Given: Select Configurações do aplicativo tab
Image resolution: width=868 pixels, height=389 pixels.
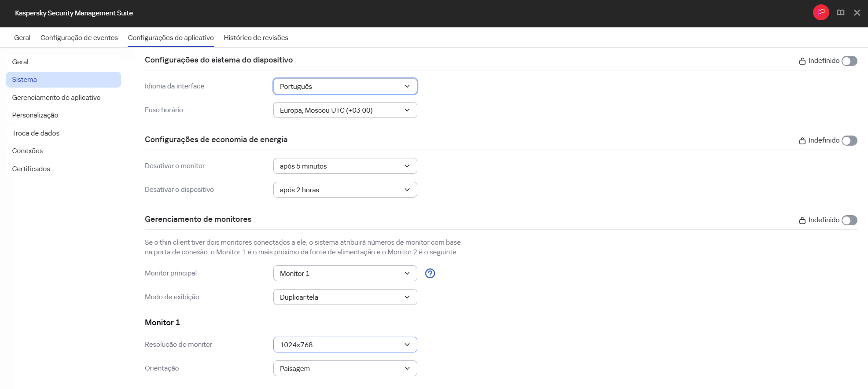Looking at the screenshot, I should pos(171,37).
